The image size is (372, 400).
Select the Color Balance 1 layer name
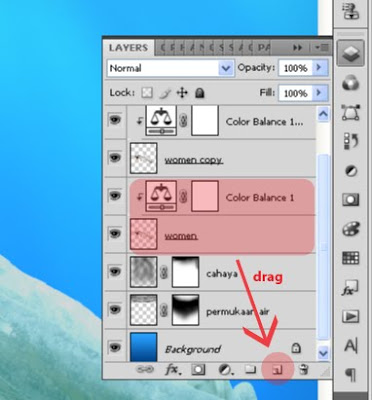[x=260, y=198]
